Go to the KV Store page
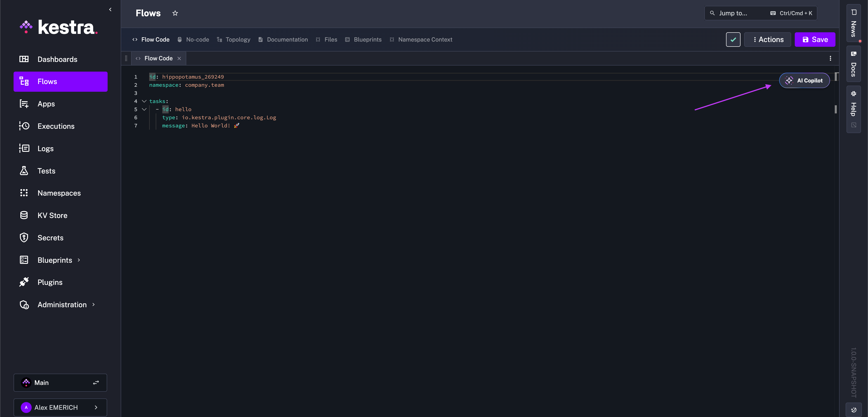Image resolution: width=868 pixels, height=417 pixels. 52,216
